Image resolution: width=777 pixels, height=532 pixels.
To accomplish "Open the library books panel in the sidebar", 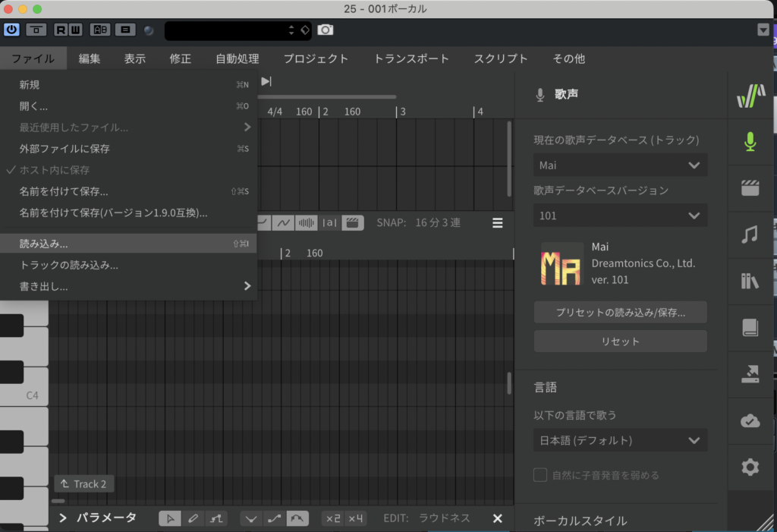I will 750,281.
